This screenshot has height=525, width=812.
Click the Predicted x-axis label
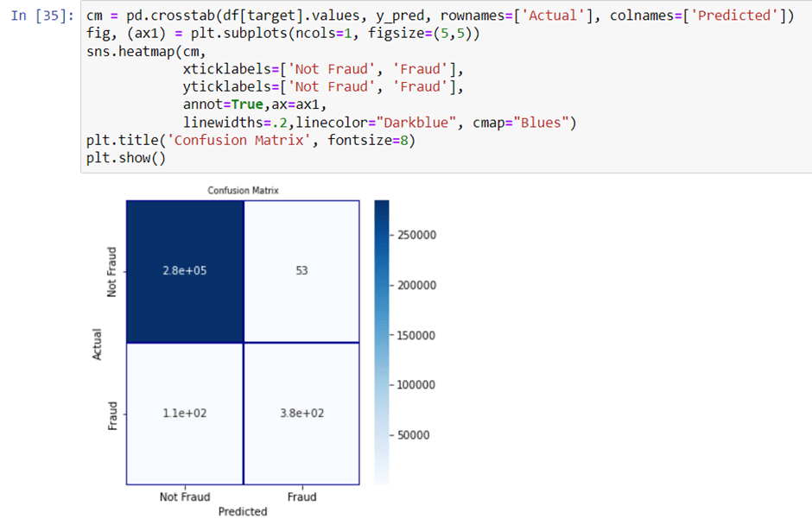(x=243, y=511)
